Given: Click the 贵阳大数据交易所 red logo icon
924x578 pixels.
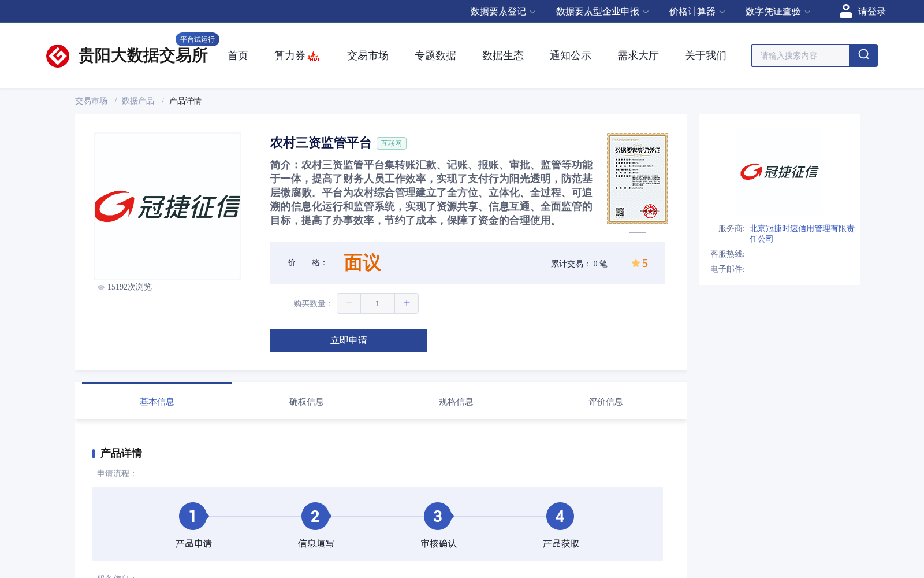Looking at the screenshot, I should coord(58,56).
